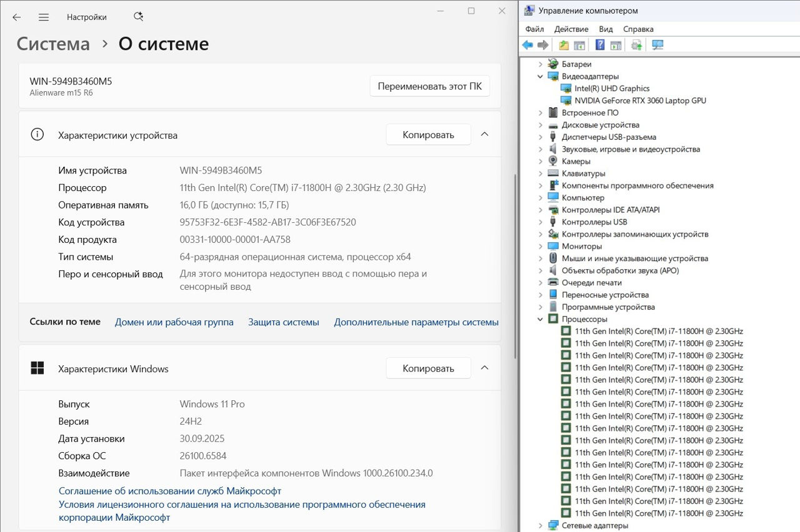Open the Защита системы link
The image size is (800, 532).
(x=283, y=322)
